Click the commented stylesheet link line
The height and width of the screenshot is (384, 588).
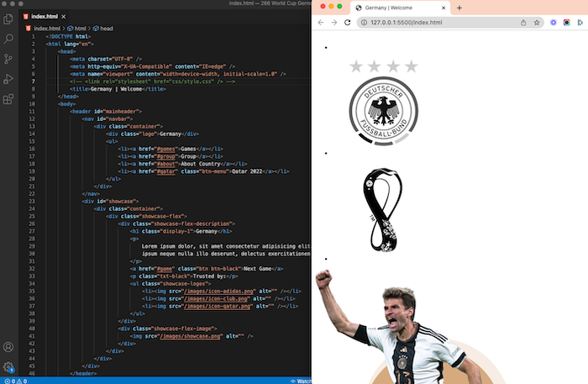pyautogui.click(x=152, y=82)
